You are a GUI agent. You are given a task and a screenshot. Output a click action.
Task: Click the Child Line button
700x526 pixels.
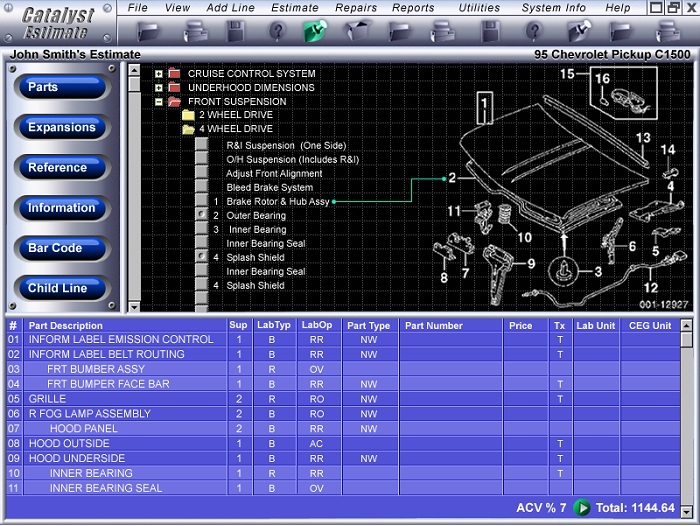coord(62,288)
